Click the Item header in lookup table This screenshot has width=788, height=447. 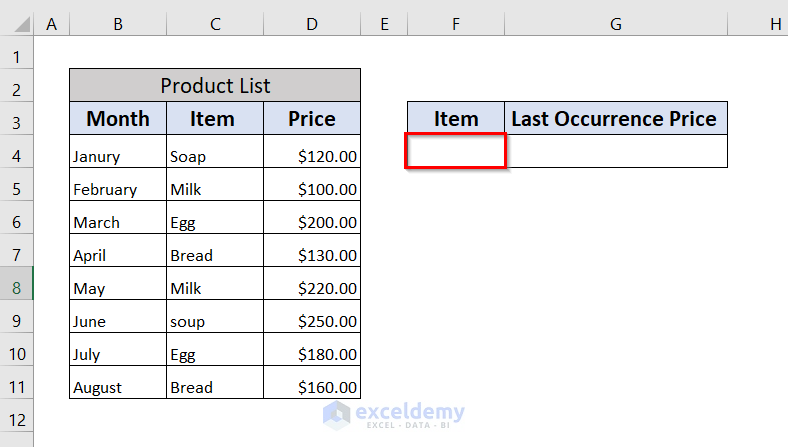[x=456, y=119]
